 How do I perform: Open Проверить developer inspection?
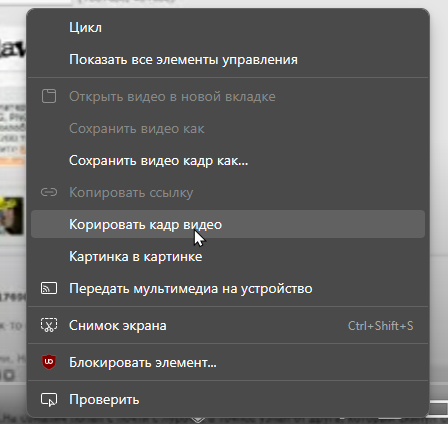pos(228,399)
